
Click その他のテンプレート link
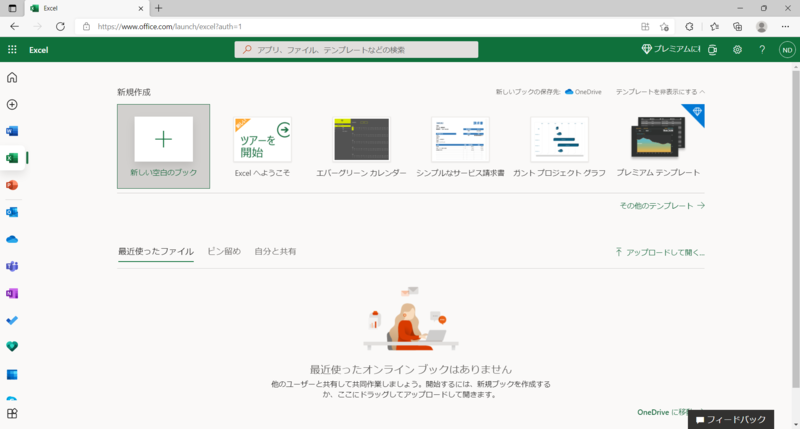[x=662, y=206]
